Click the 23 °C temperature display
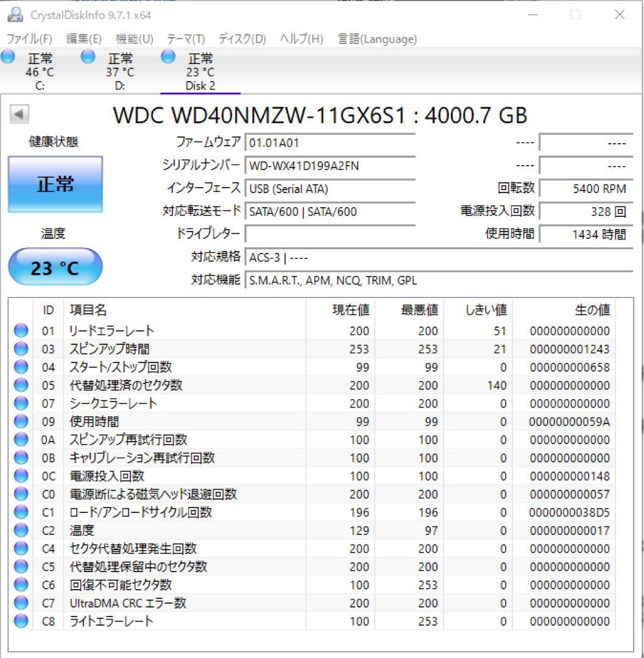644x658 pixels. [x=55, y=267]
